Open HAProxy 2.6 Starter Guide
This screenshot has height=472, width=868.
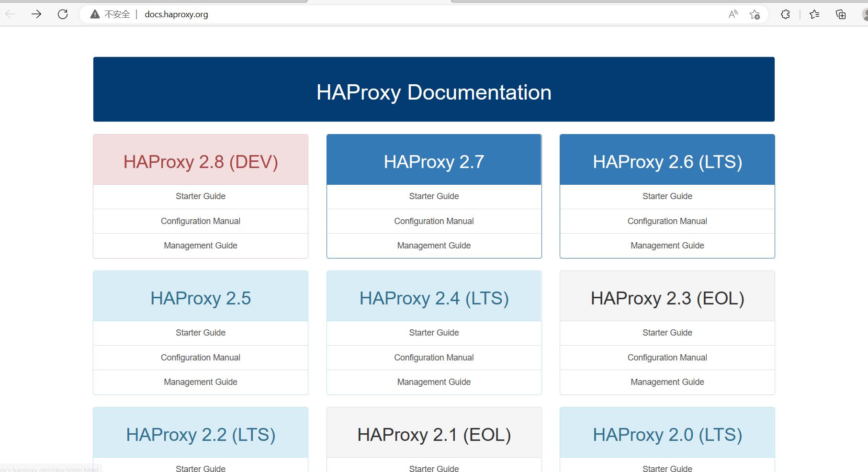tap(667, 196)
